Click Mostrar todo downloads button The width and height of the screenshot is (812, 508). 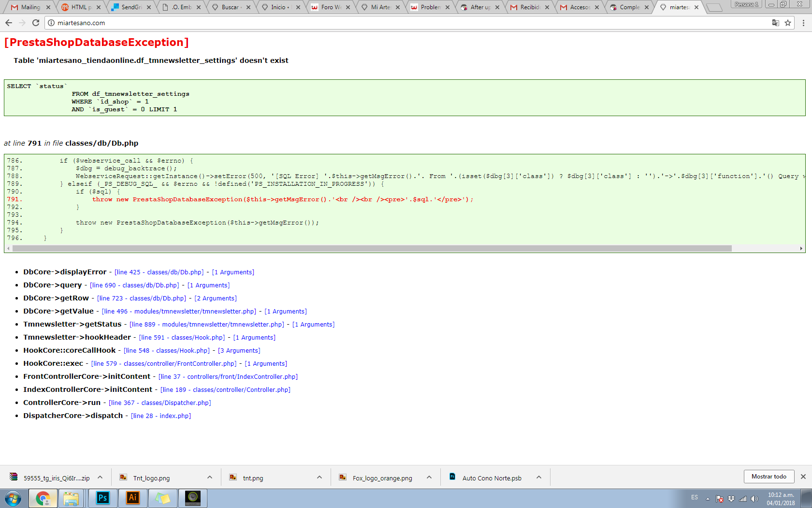(768, 477)
